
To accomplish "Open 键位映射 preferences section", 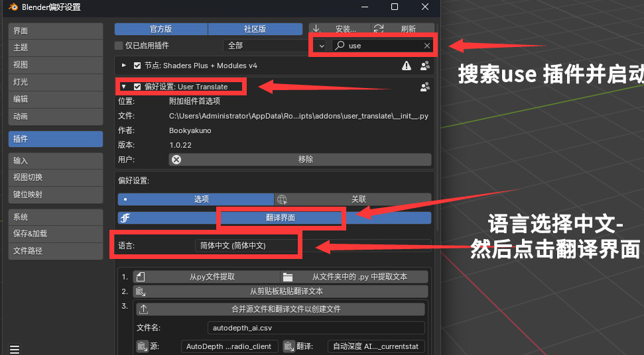I will pyautogui.click(x=56, y=195).
